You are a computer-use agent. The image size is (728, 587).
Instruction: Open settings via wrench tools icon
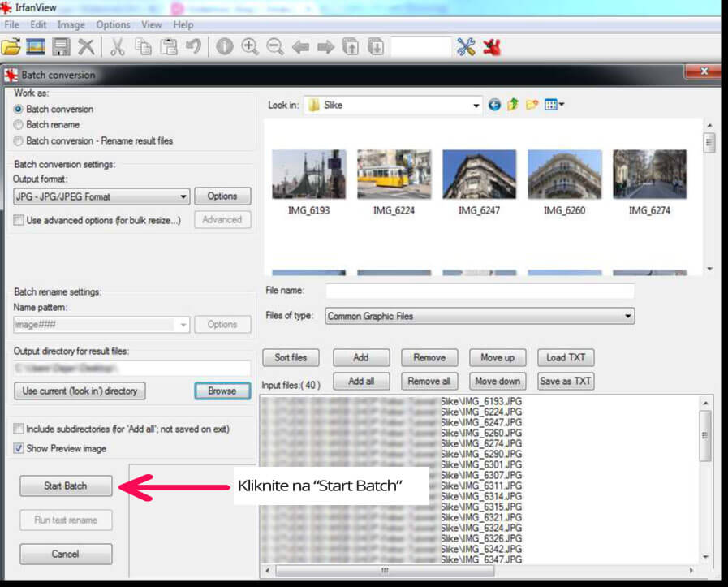(x=466, y=47)
